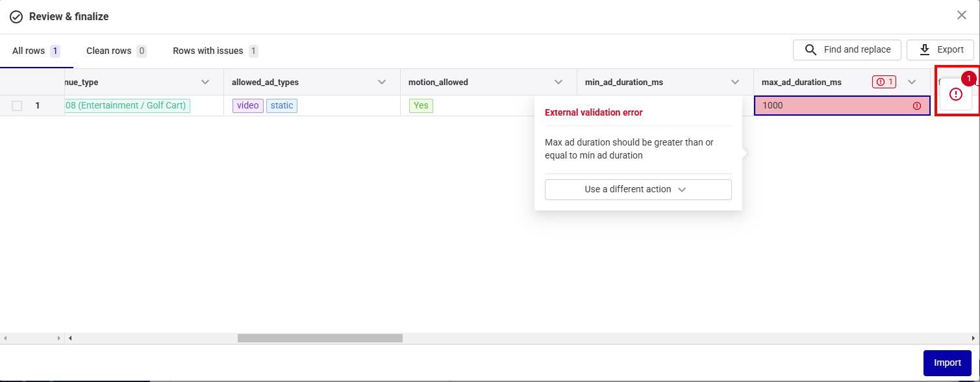Open the All rows tab
Image resolution: width=980 pixels, height=382 pixels.
[x=36, y=51]
